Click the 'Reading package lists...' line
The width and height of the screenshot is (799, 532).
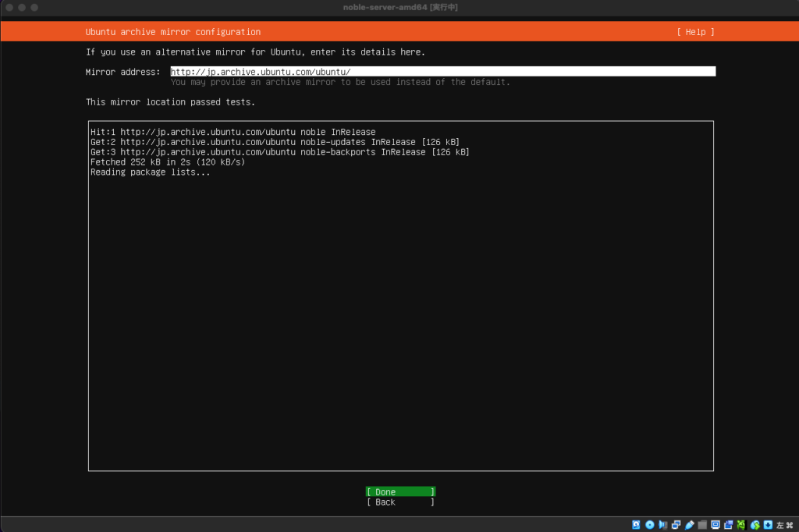151,172
